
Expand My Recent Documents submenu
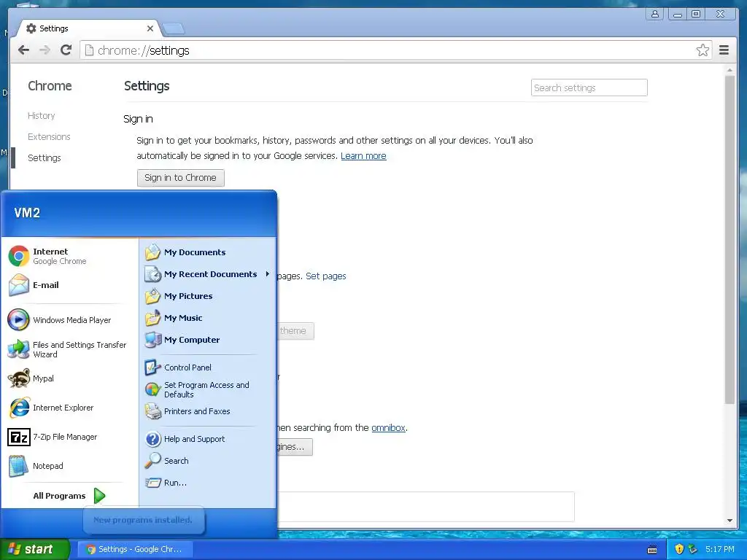point(208,274)
